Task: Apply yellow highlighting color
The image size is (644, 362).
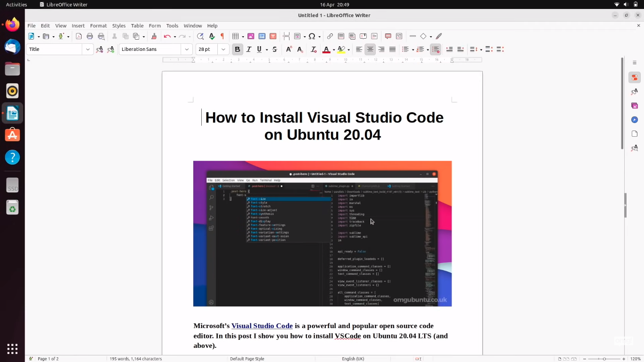Action: (341, 49)
